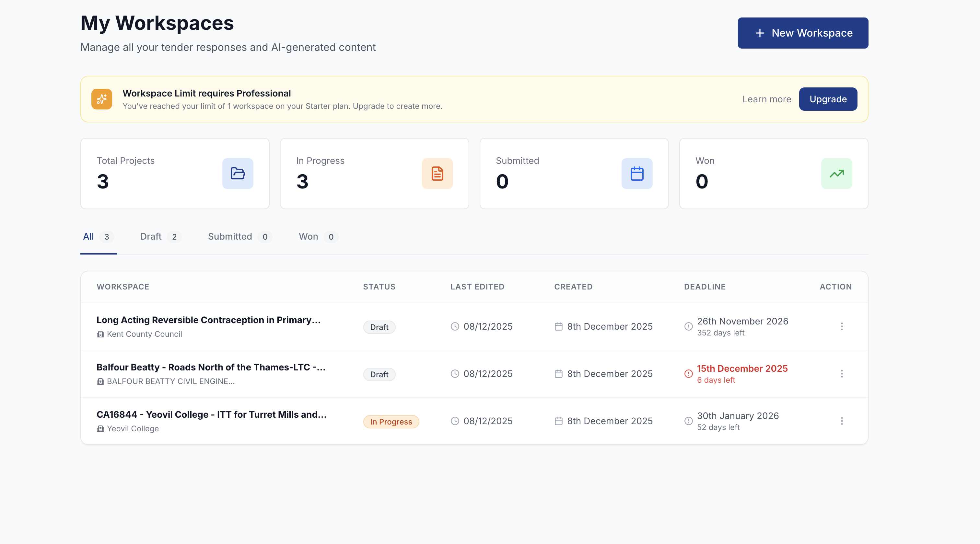Click the Total Projects folder icon
This screenshot has height=544, width=980.
[238, 174]
